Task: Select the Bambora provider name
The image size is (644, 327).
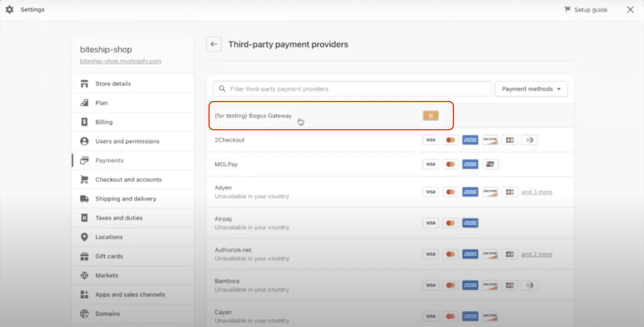Action: tap(227, 281)
